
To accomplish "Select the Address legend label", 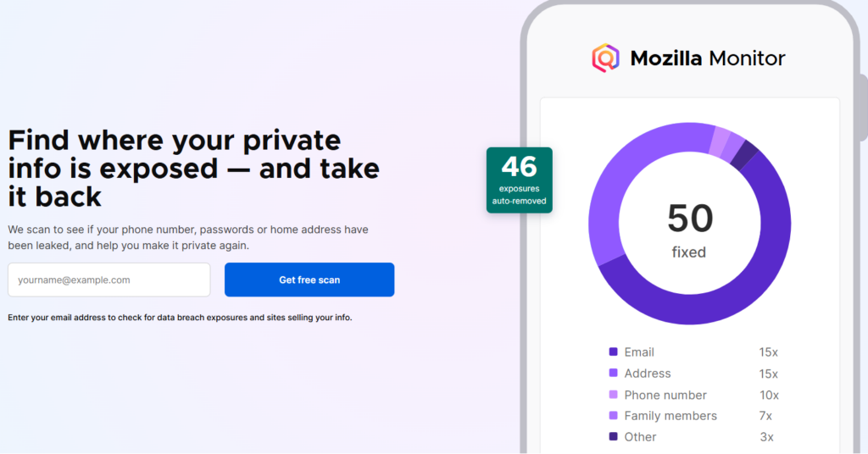I will click(648, 374).
